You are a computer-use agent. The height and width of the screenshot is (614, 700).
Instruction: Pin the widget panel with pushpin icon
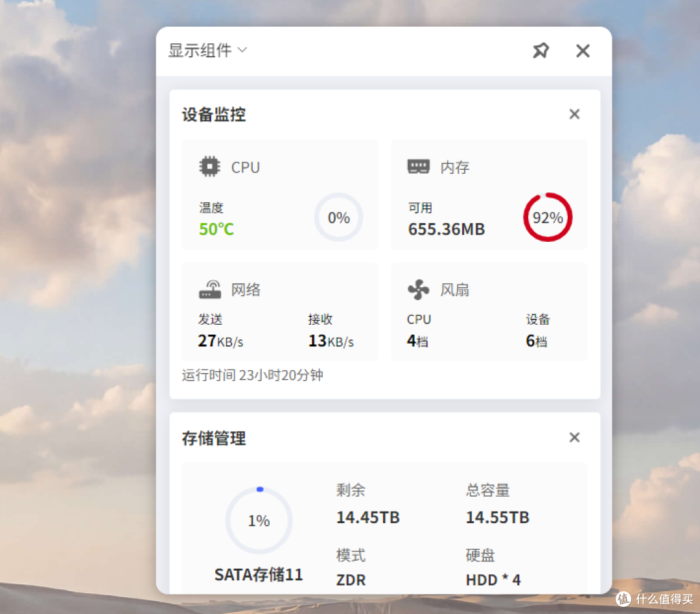pyautogui.click(x=541, y=51)
